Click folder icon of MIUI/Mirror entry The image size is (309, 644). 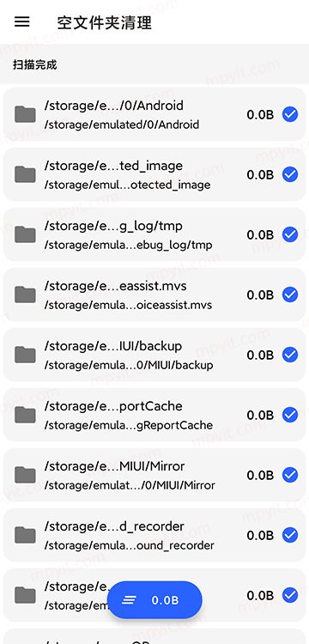click(x=25, y=475)
